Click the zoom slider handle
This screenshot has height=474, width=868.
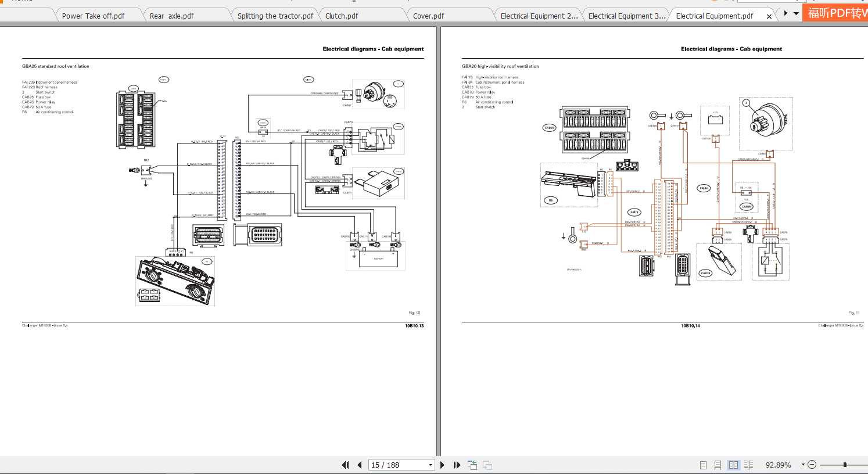845,465
